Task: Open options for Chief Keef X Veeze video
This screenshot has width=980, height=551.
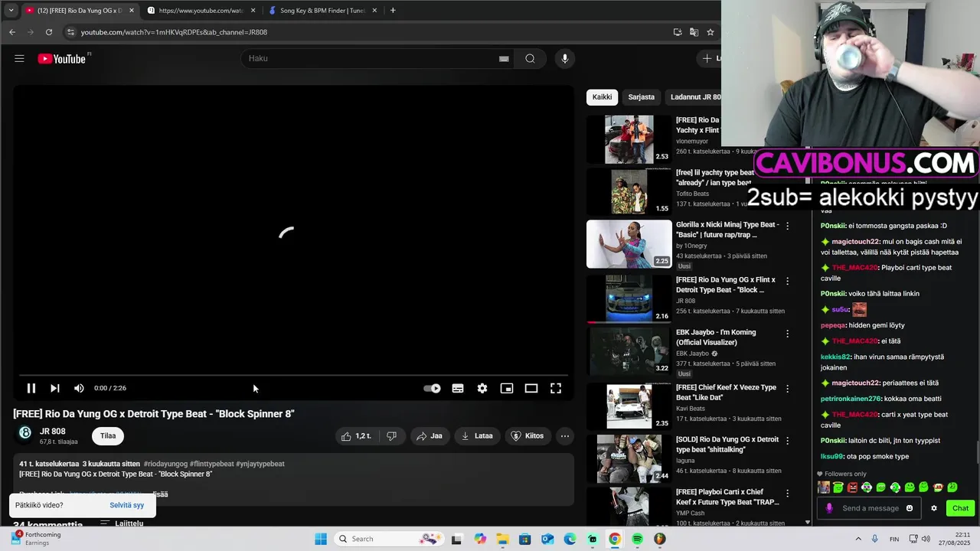Action: click(x=787, y=389)
